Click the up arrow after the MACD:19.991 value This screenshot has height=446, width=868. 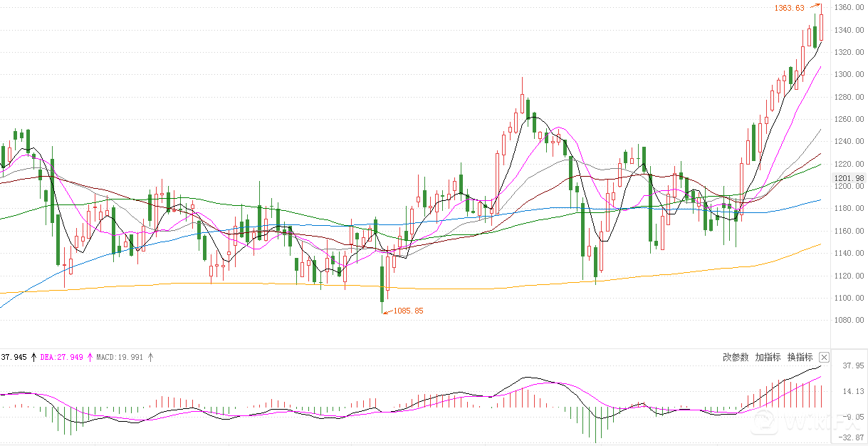click(150, 357)
